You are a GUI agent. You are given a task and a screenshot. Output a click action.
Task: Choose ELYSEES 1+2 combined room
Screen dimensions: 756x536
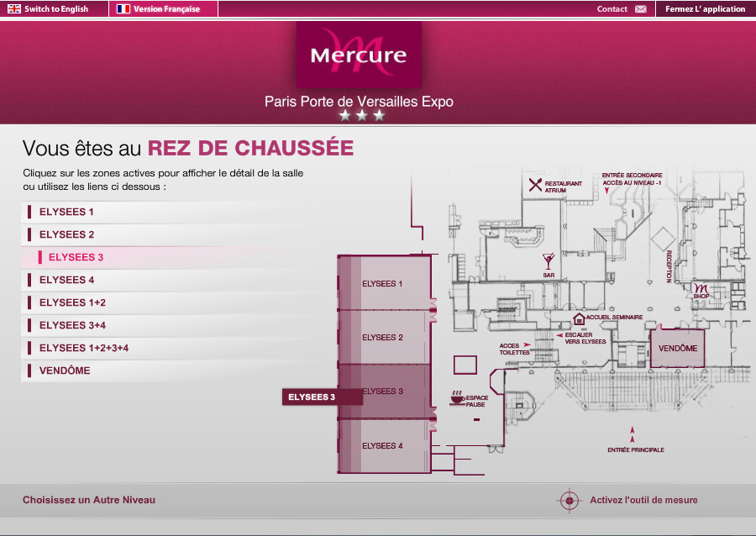[x=164, y=302]
